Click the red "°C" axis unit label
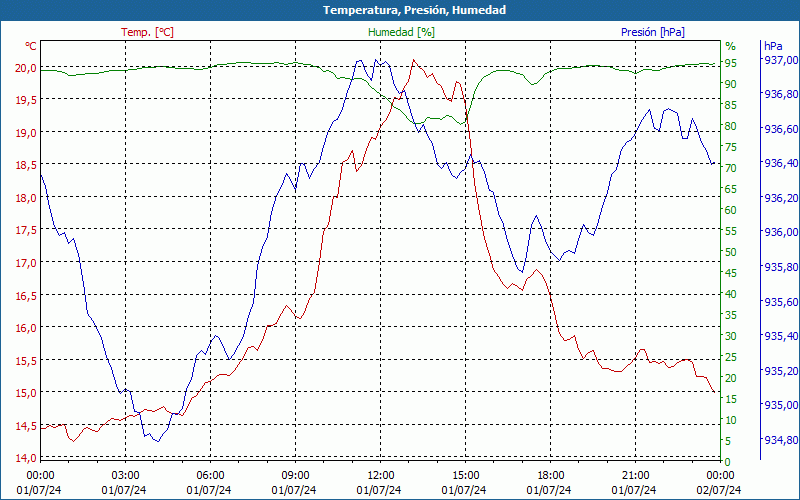800x500 pixels. pyautogui.click(x=31, y=46)
